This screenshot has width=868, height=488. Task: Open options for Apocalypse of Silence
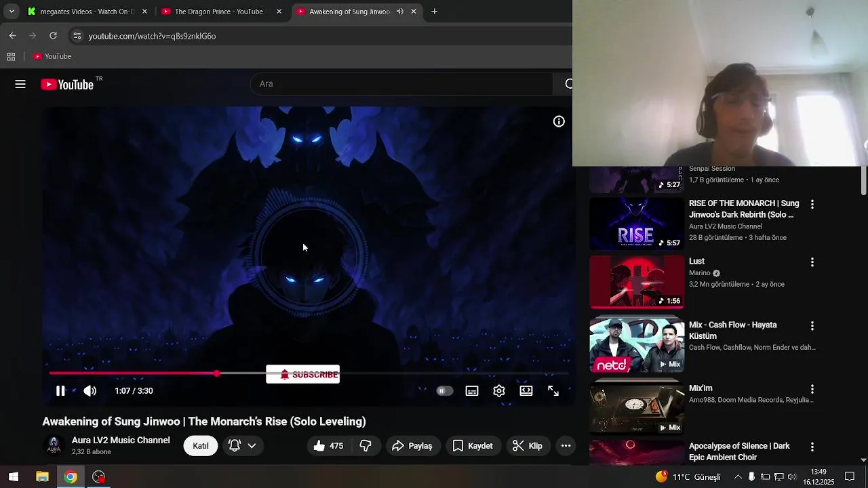pyautogui.click(x=812, y=447)
